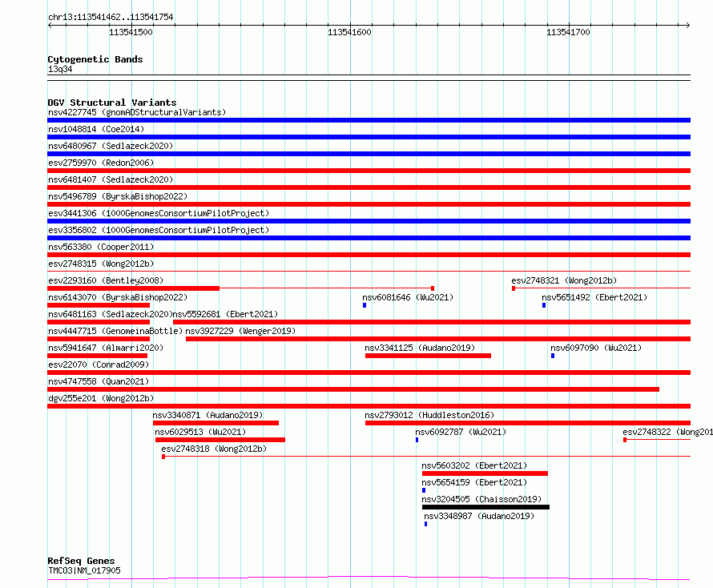Click nsv3341125 (Audano2019) label
Image resolution: width=713 pixels, height=588 pixels.
(x=420, y=348)
